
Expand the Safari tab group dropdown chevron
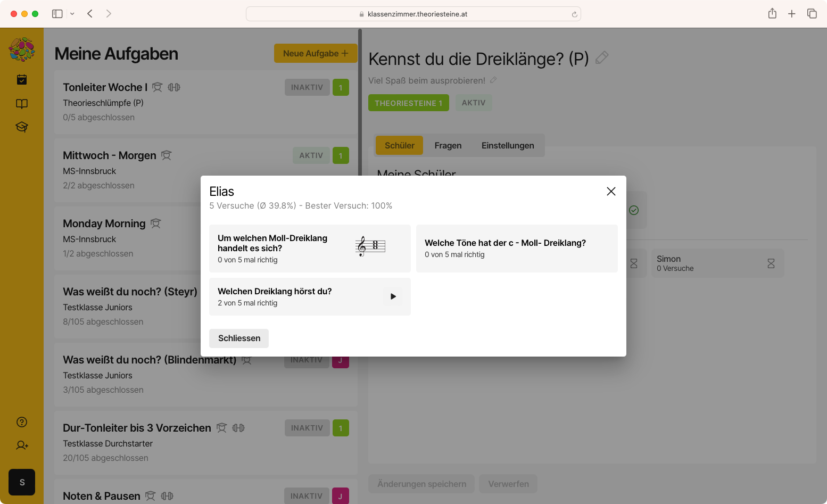72,14
